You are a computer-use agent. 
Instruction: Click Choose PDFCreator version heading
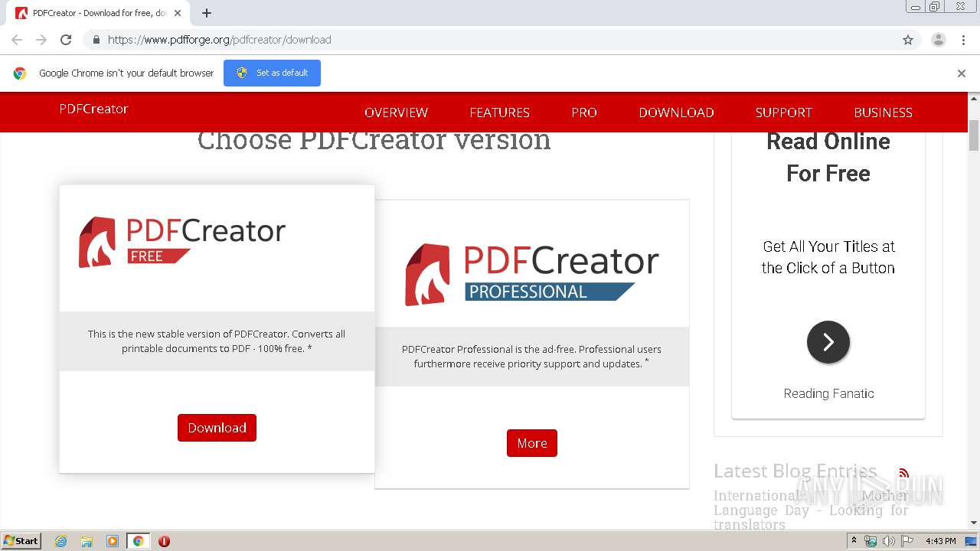tap(374, 140)
